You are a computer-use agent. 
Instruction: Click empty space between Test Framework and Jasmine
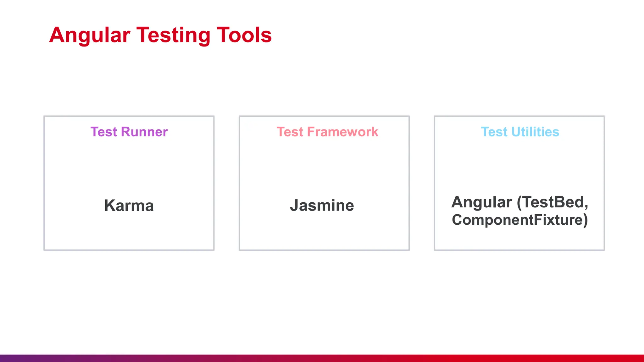pos(324,168)
